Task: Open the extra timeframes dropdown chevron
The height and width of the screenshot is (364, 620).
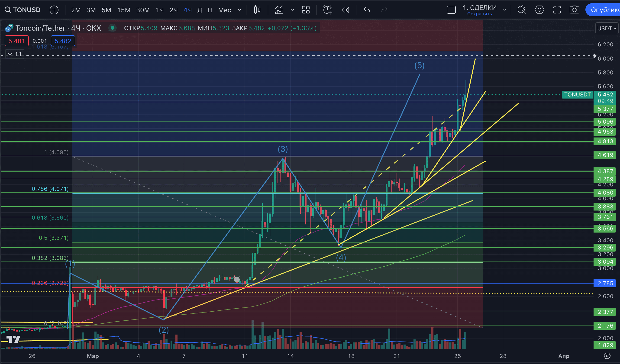Action: pos(239,10)
